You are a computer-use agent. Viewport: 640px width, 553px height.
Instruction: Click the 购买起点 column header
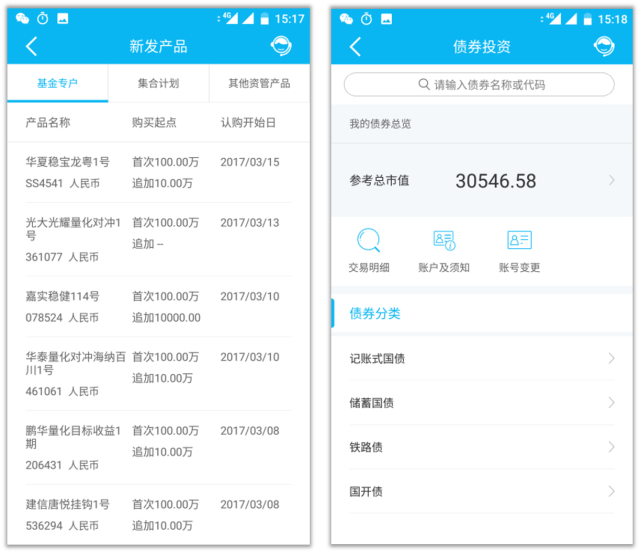154,122
